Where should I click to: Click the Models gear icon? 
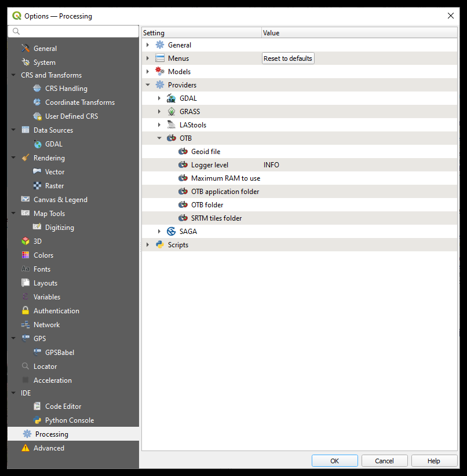coord(159,71)
